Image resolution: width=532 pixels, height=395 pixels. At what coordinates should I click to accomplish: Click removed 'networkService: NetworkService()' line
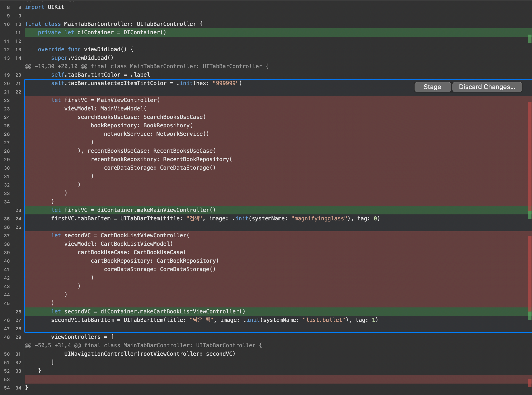pos(156,134)
